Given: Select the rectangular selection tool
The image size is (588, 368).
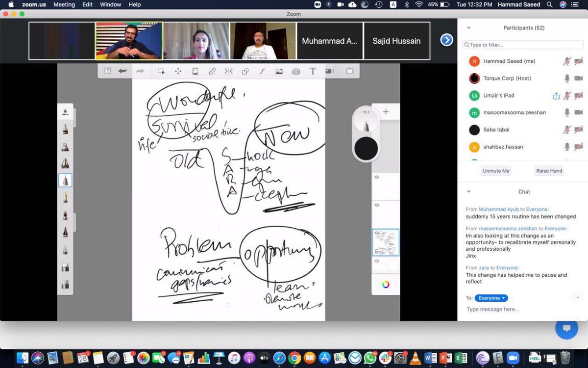Looking at the screenshot, I should [161, 71].
